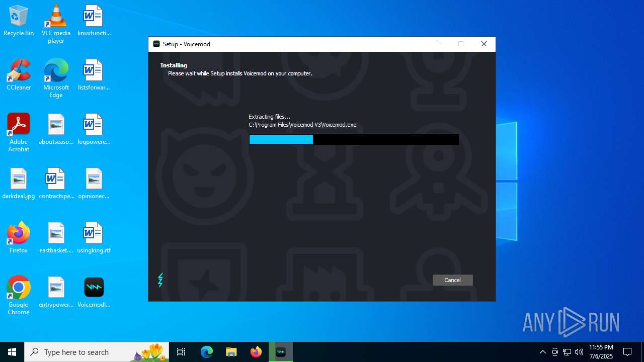This screenshot has width=644, height=362.
Task: Select the VoicemodI... installer icon on desktop
Action: tap(94, 293)
